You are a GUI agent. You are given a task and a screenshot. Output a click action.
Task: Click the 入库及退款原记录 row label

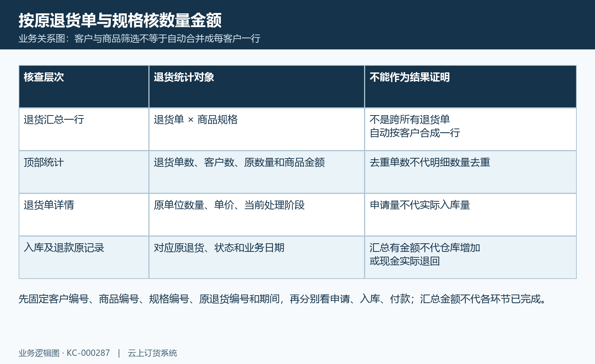click(84, 257)
